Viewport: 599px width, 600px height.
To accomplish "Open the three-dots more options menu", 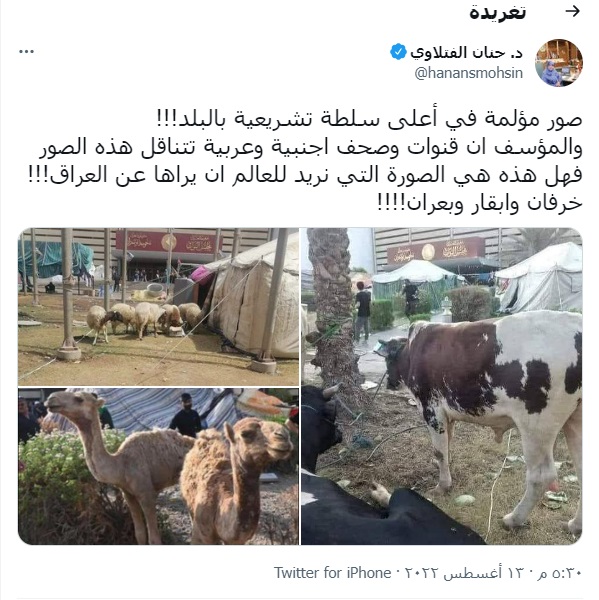I will click(26, 52).
